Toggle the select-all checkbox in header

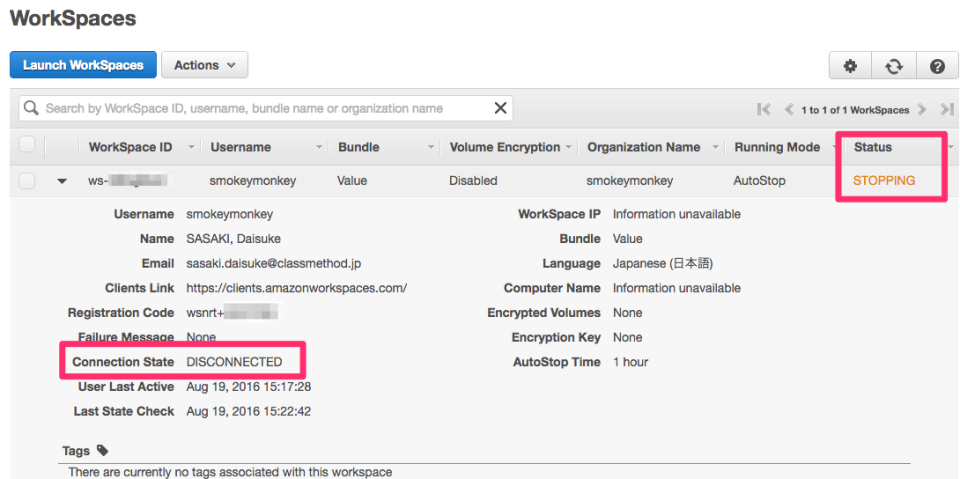(x=26, y=145)
